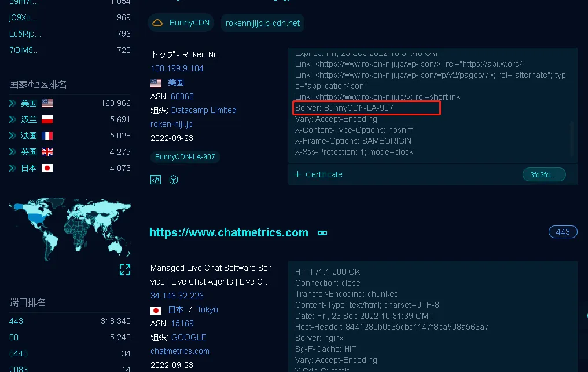Viewport: 588px width, 372px height.
Task: Click the 国家/地区排名 heading
Action: pos(38,85)
